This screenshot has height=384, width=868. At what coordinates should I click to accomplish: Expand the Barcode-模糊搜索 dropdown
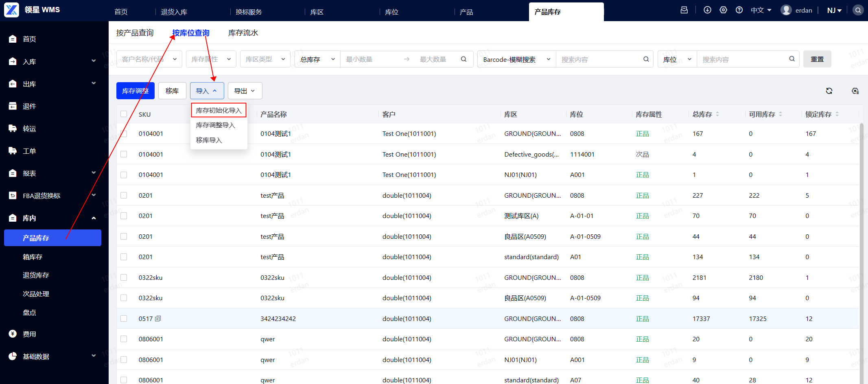point(516,59)
